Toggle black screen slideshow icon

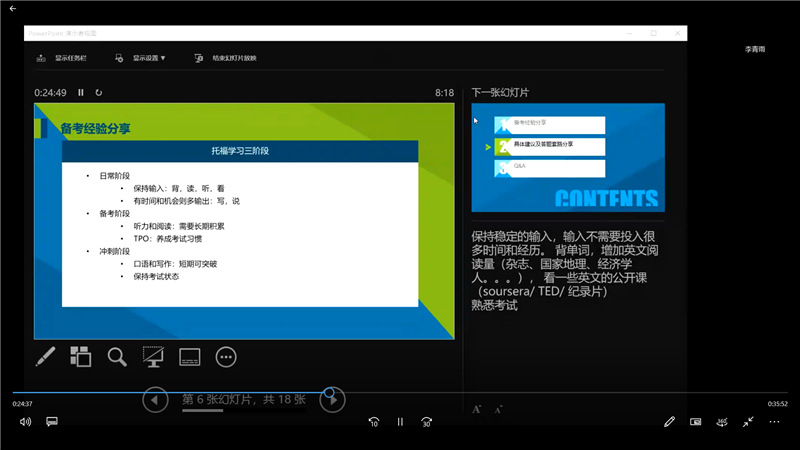tap(153, 356)
